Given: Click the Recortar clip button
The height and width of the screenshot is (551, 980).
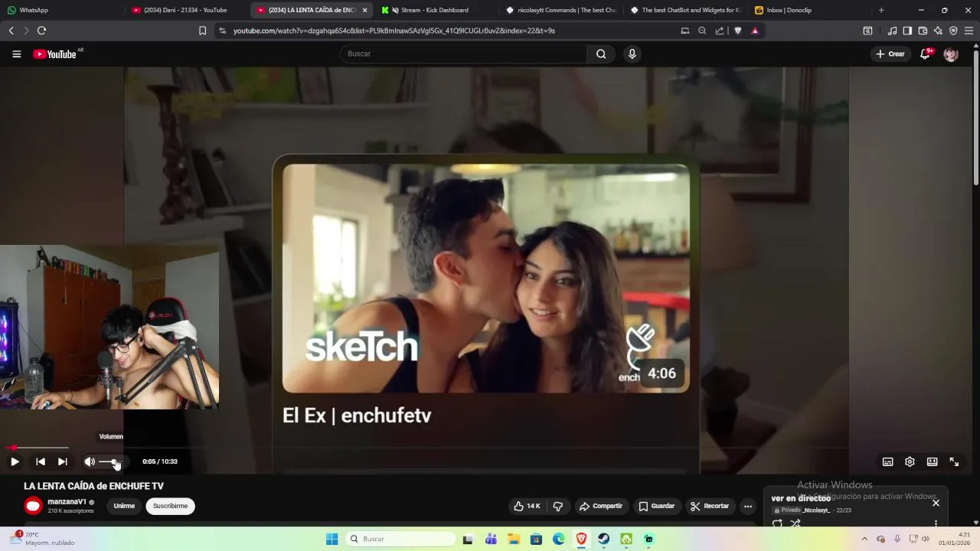Looking at the screenshot, I should (x=709, y=506).
